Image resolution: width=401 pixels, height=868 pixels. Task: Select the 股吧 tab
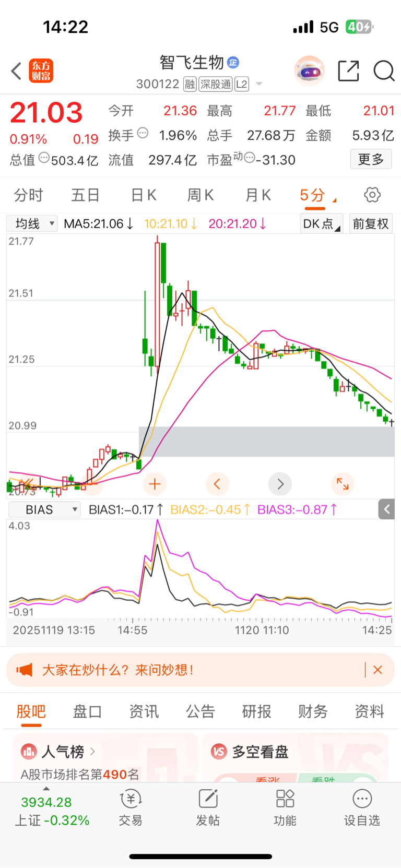31,711
